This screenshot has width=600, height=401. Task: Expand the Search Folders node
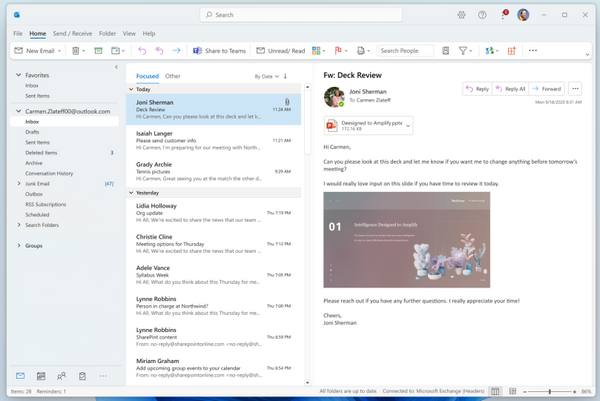[19, 225]
